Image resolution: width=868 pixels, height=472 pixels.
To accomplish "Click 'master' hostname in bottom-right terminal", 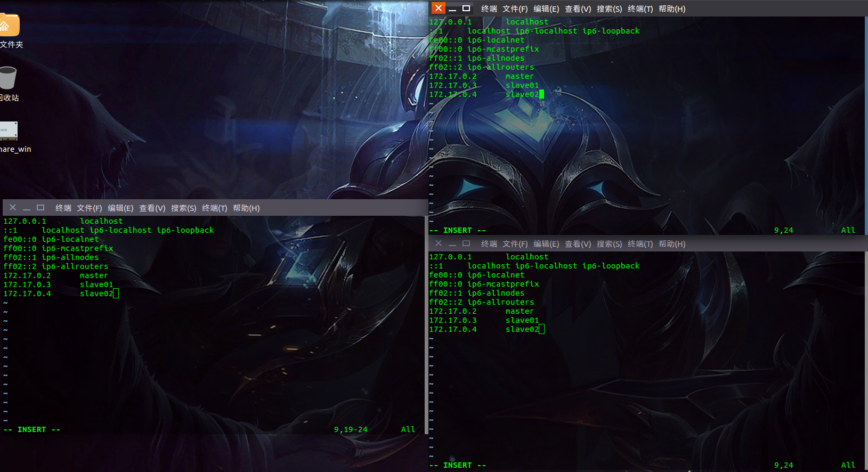I will point(520,311).
